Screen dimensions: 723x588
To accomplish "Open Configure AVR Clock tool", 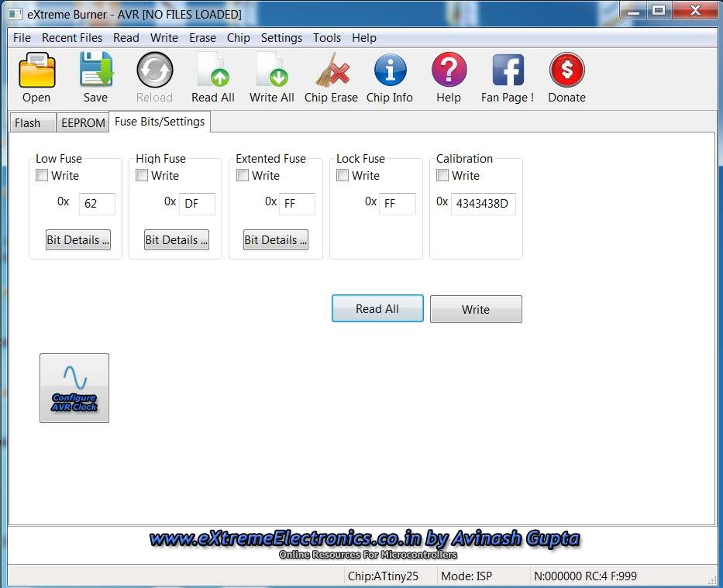I will pyautogui.click(x=74, y=388).
